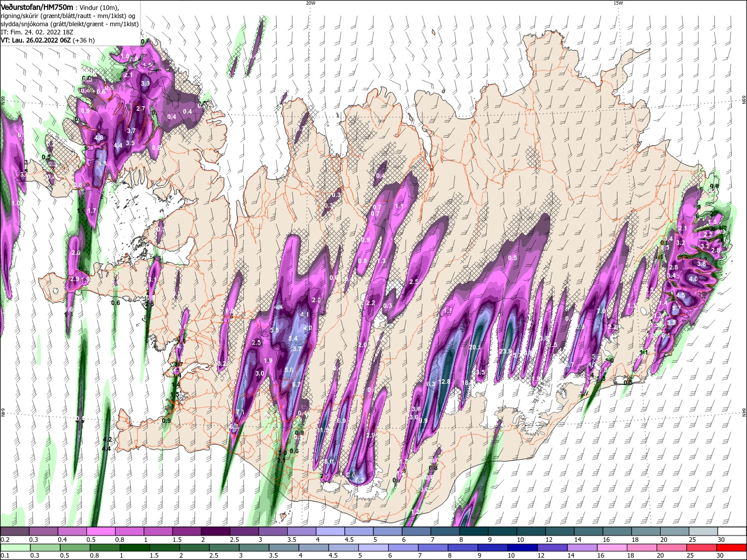
Task: Click the darkest purple 0.2–0.3 snow legend swatch
Action: [x=15, y=531]
